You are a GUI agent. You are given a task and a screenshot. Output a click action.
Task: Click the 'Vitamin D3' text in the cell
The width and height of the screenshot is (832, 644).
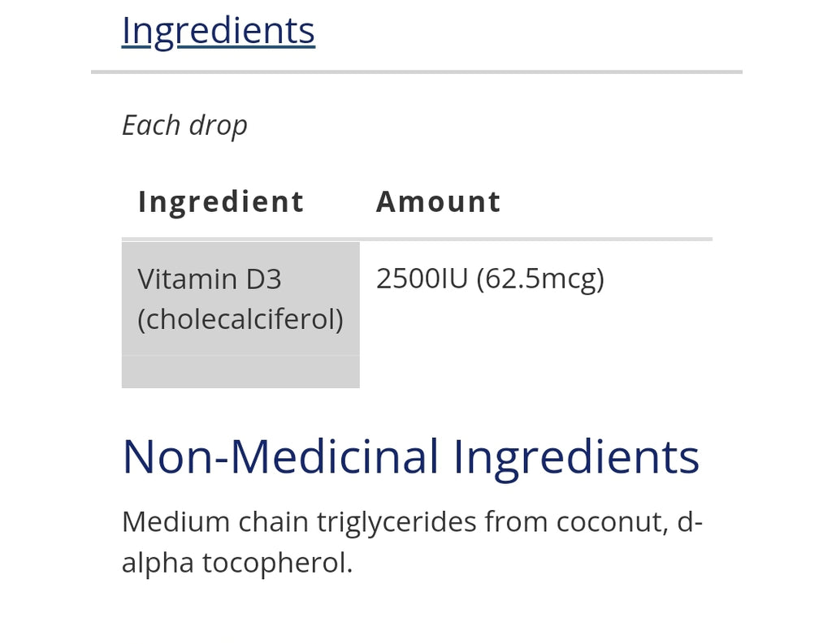click(209, 279)
